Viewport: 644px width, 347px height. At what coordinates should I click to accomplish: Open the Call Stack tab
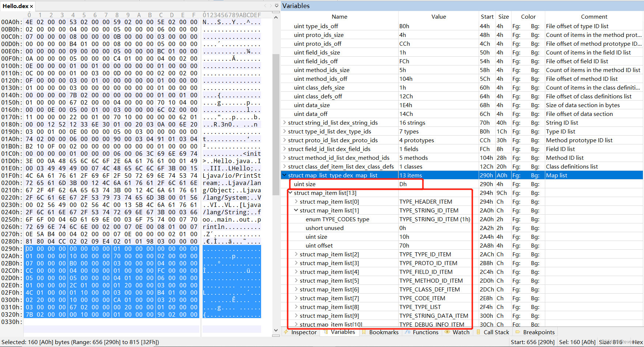point(493,332)
